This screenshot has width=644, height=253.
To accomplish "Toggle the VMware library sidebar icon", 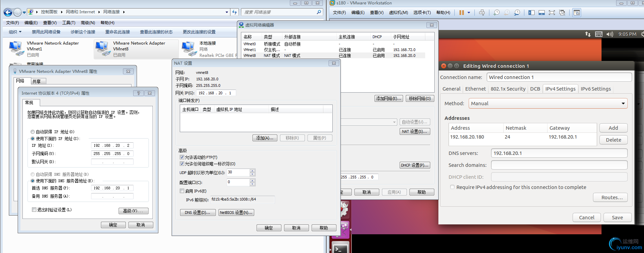I will [532, 13].
